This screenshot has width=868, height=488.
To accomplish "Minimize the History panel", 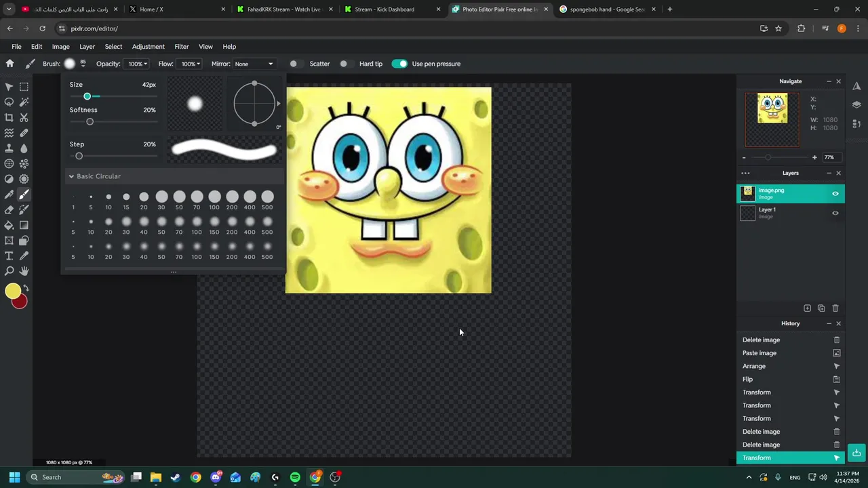I will (x=829, y=323).
